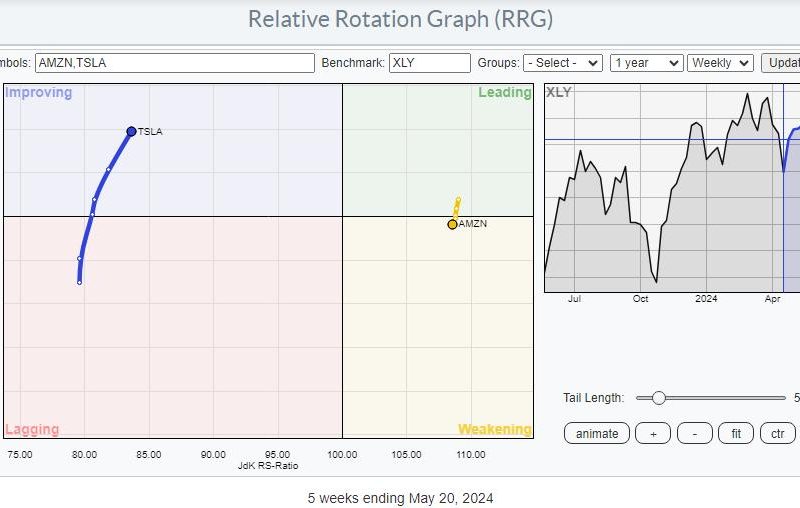Viewport: 800px width, 508px height.
Task: Open the Groups Select dropdown
Action: point(563,63)
